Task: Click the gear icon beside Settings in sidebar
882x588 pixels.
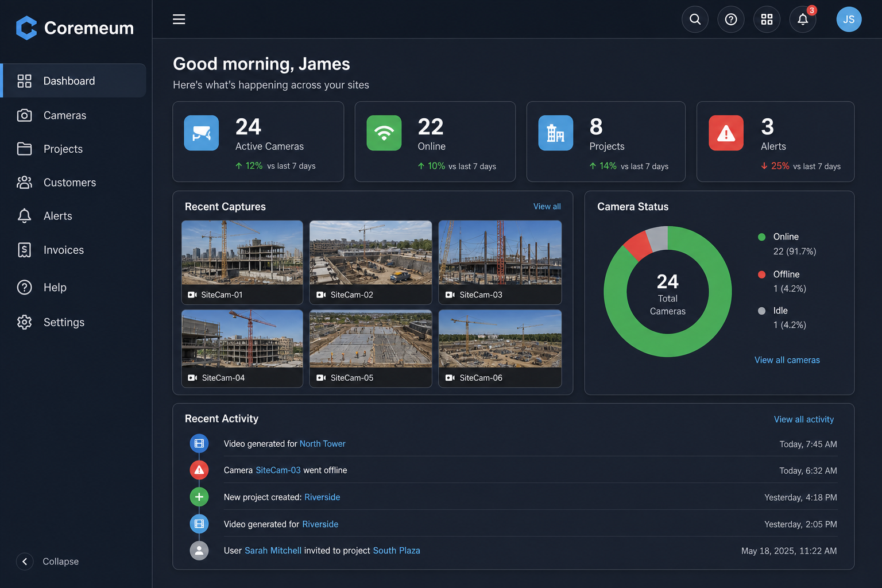Action: (24, 322)
